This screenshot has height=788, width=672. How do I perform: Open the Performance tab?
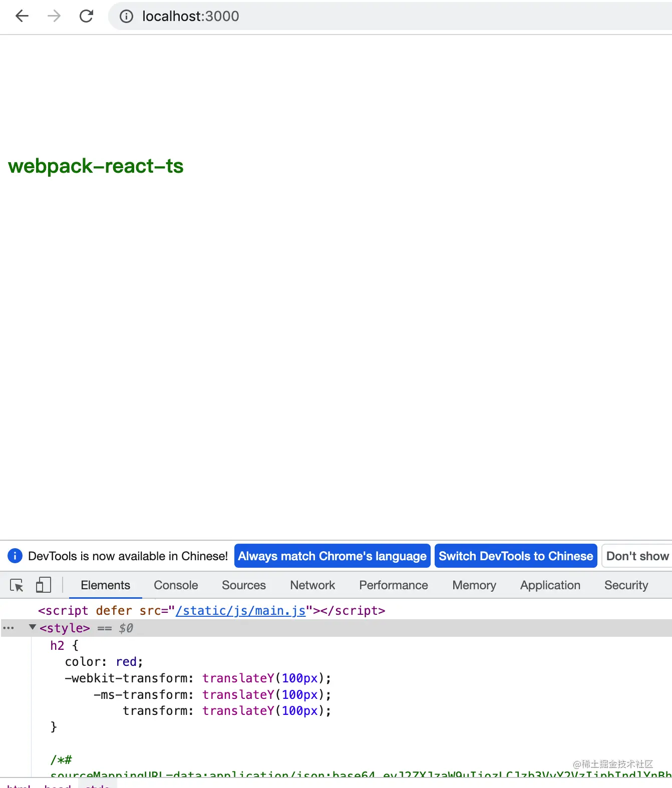(x=394, y=585)
